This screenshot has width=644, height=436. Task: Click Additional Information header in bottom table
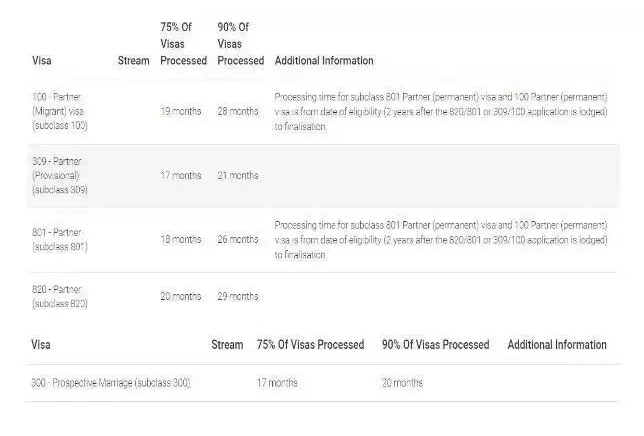pyautogui.click(x=557, y=344)
